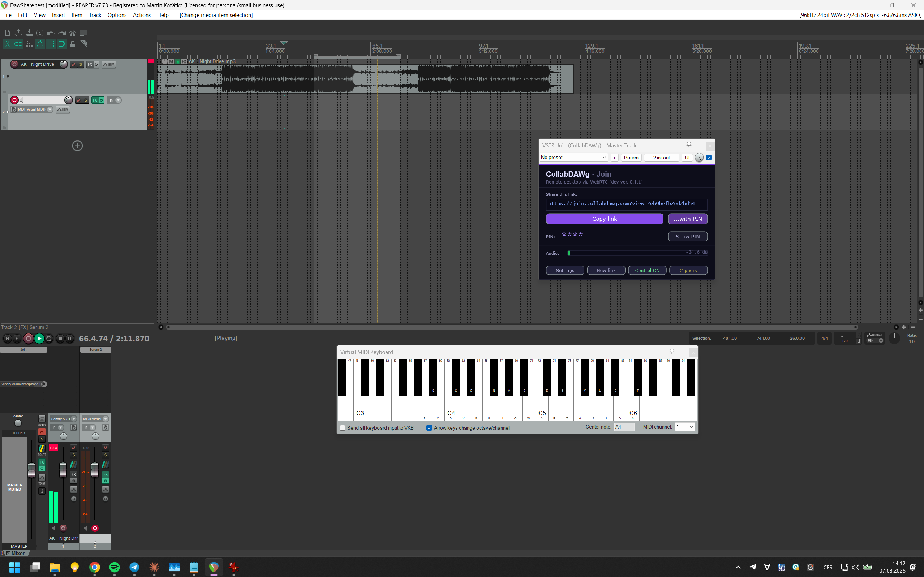
Task: Open input FX button on track 2 panel
Action: point(14,109)
